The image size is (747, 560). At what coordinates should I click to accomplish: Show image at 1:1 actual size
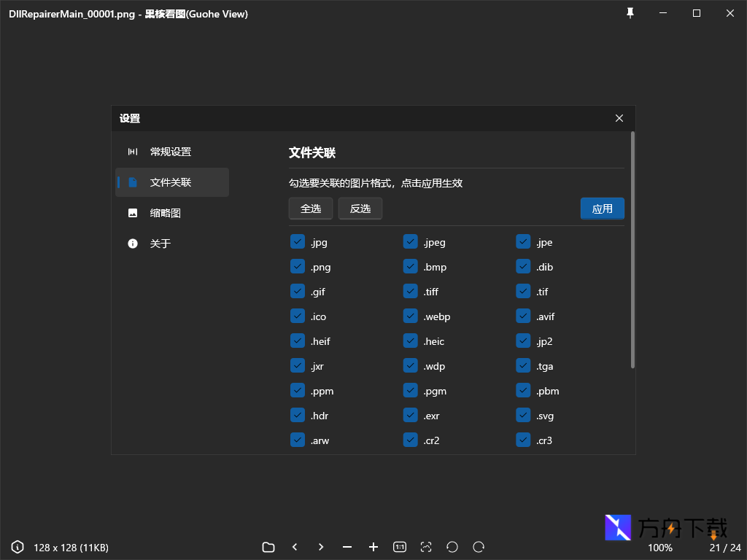pos(400,547)
